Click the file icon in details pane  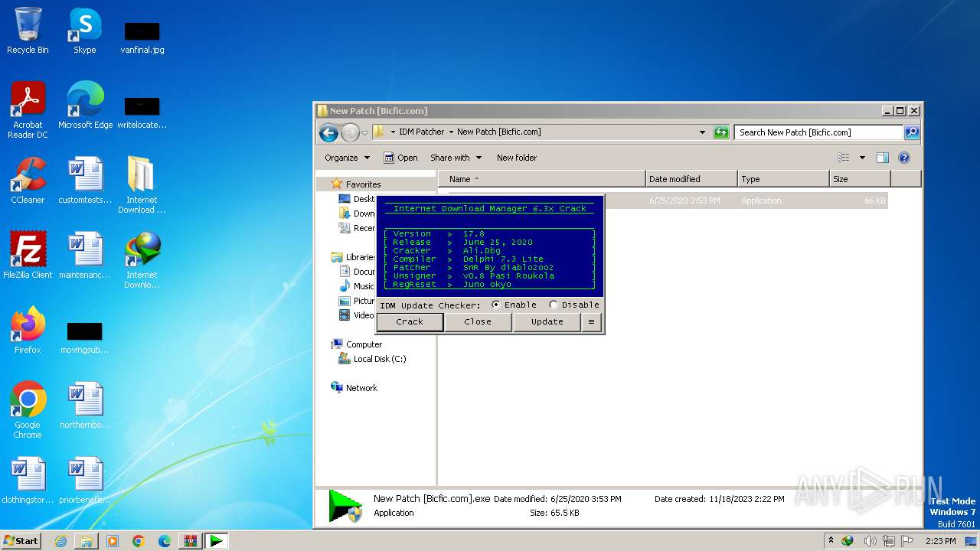click(x=345, y=506)
